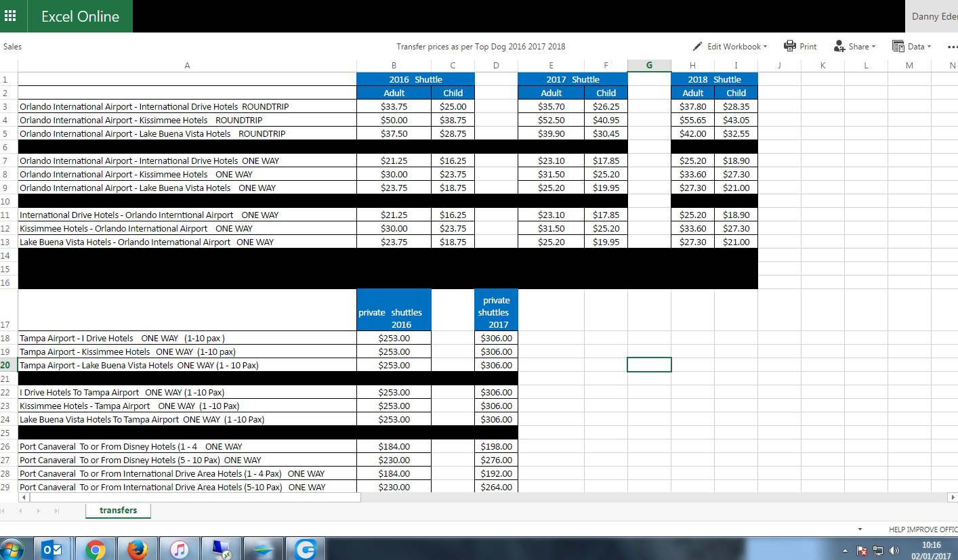Select the Adult header under 2017 Shuttle
The width and height of the screenshot is (958, 560).
(x=551, y=93)
